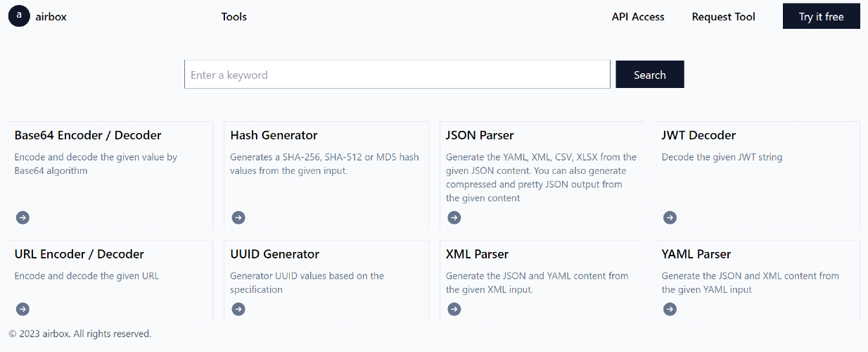Open JSON Parser arrow icon

click(454, 218)
